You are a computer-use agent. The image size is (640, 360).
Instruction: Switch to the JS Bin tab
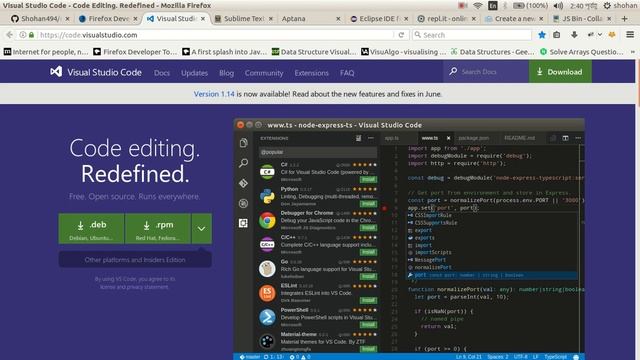(x=582, y=19)
